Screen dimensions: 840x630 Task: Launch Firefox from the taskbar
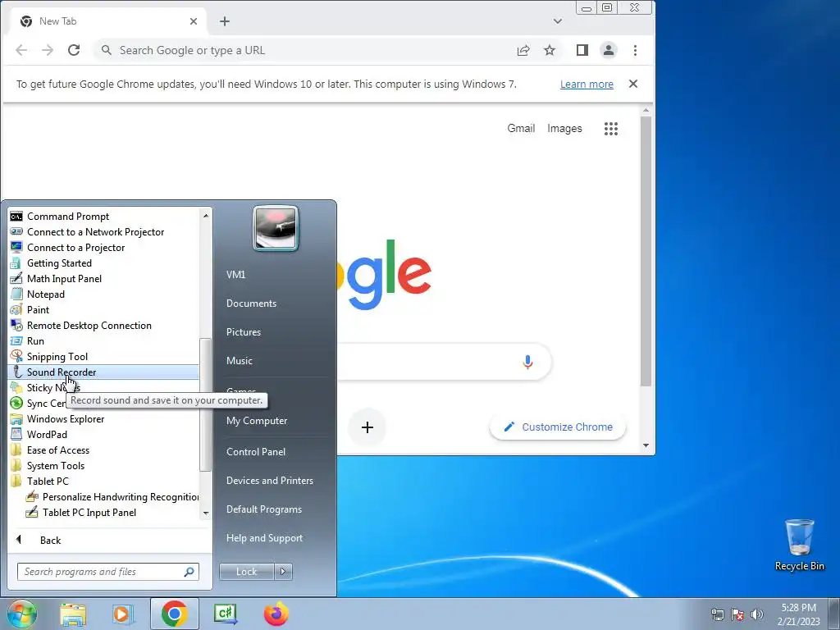click(276, 614)
